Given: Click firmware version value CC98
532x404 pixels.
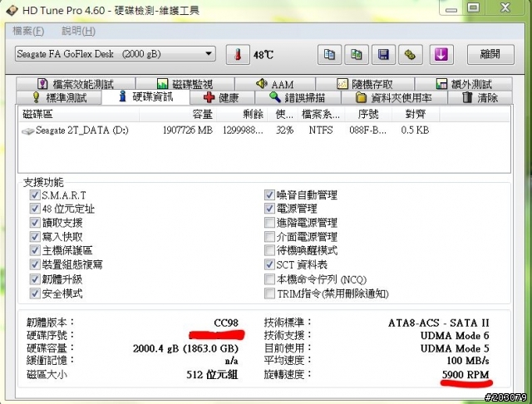Looking at the screenshot, I should 226,323.
